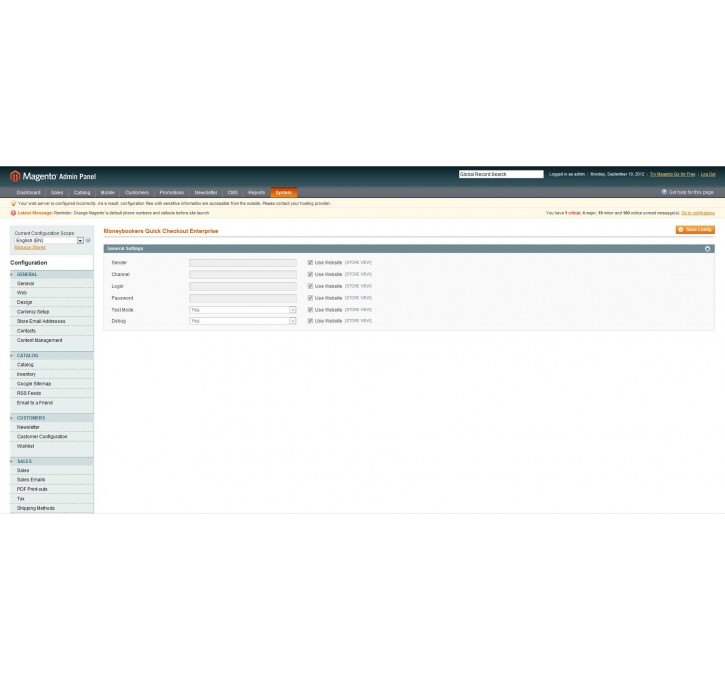The image size is (725, 680).
Task: Click the help icon beside the scope selector
Action: point(88,241)
